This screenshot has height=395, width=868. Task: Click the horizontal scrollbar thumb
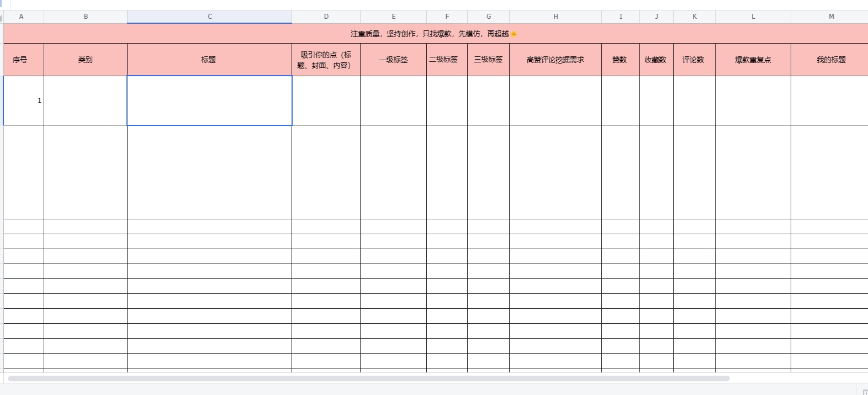pyautogui.click(x=368, y=378)
